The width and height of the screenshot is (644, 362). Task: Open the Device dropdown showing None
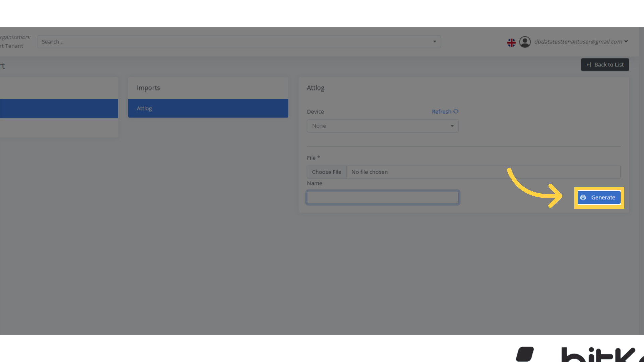click(382, 126)
